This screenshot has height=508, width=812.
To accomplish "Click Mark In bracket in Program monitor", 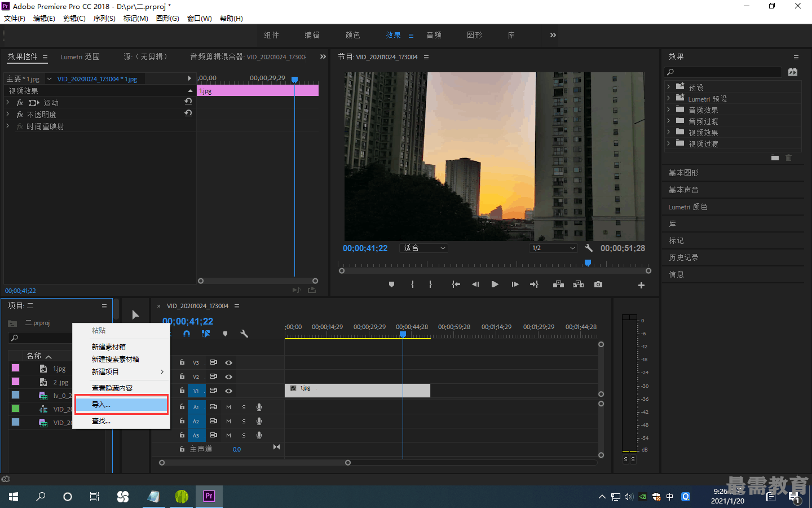I will click(x=413, y=284).
